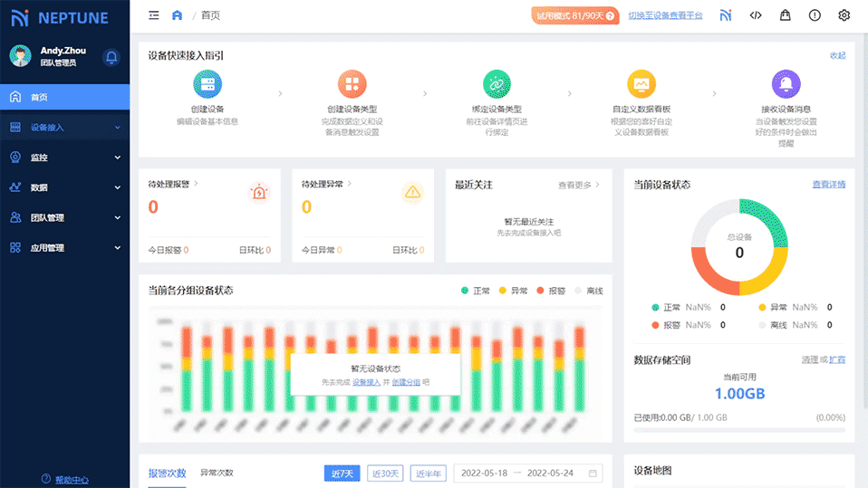Toggle 正常 legend in group status chart

[476, 291]
